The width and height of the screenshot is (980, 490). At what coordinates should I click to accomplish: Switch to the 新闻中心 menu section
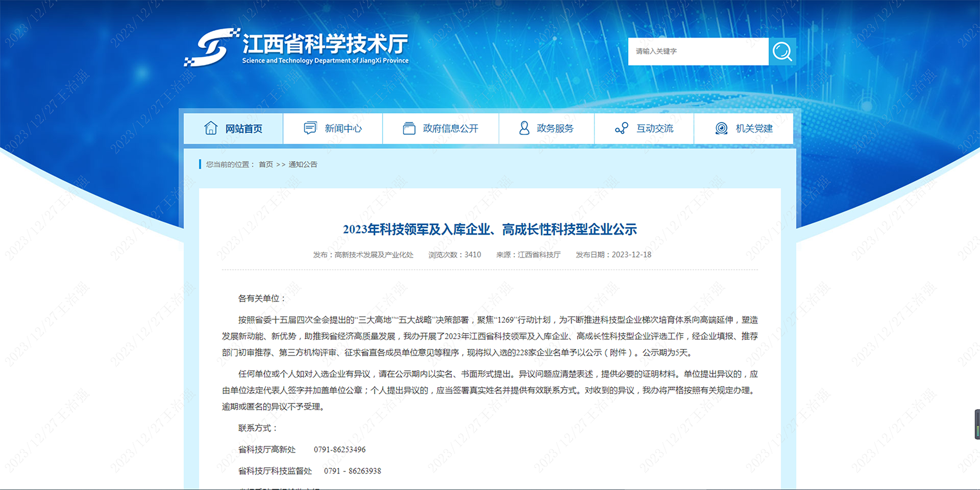344,128
